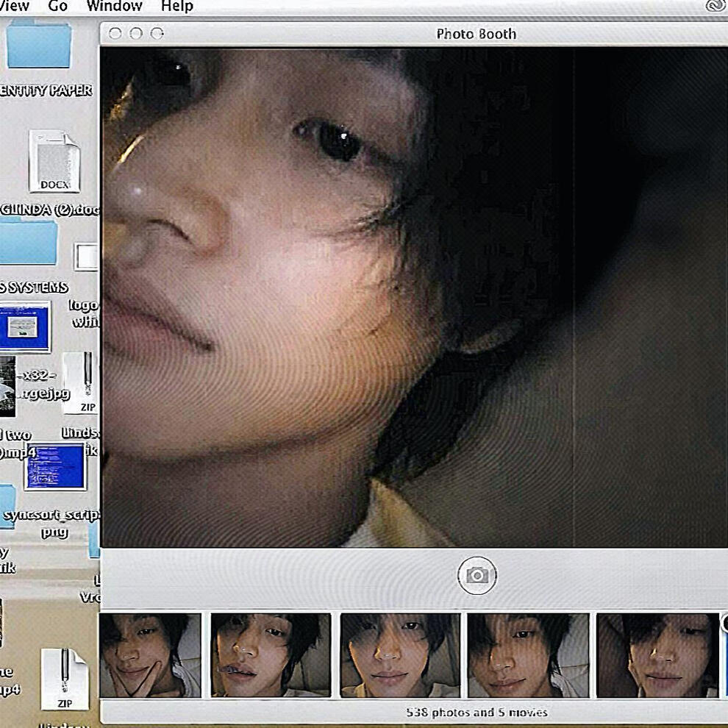Select the SYSTEMS folder on desktop
Image resolution: width=728 pixels, height=728 pixels.
pos(28,245)
